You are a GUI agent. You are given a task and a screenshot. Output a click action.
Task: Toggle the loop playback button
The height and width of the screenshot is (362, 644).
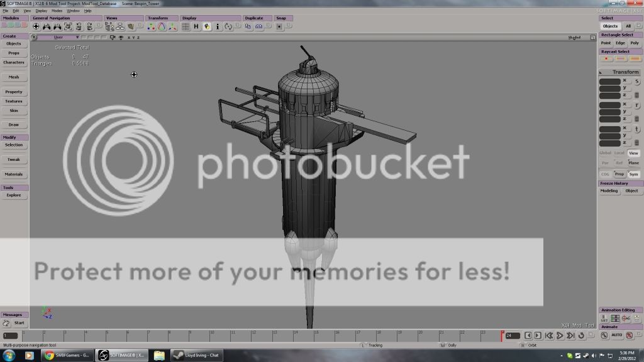click(581, 336)
